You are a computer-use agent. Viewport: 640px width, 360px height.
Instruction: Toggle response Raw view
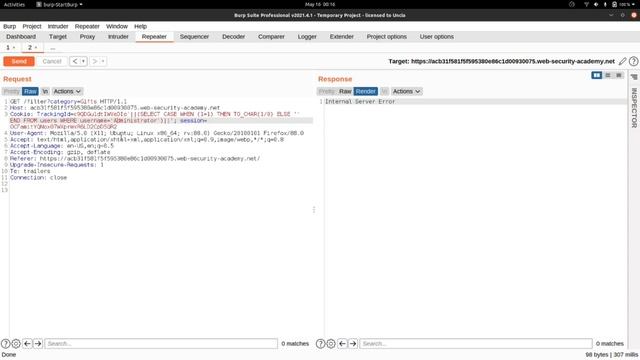click(x=345, y=91)
